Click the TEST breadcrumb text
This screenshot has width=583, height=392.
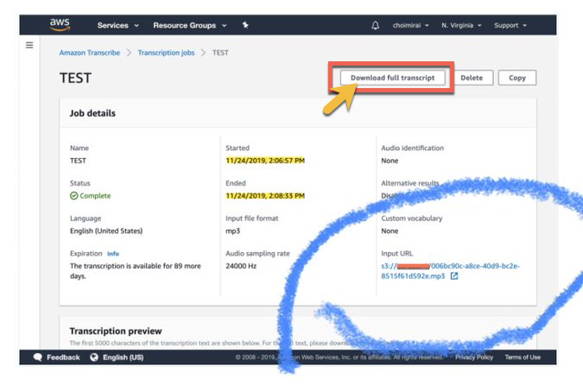(x=220, y=53)
